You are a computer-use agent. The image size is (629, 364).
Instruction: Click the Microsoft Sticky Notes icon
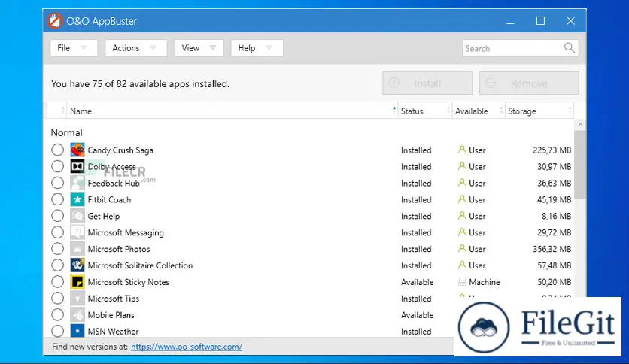pos(77,282)
